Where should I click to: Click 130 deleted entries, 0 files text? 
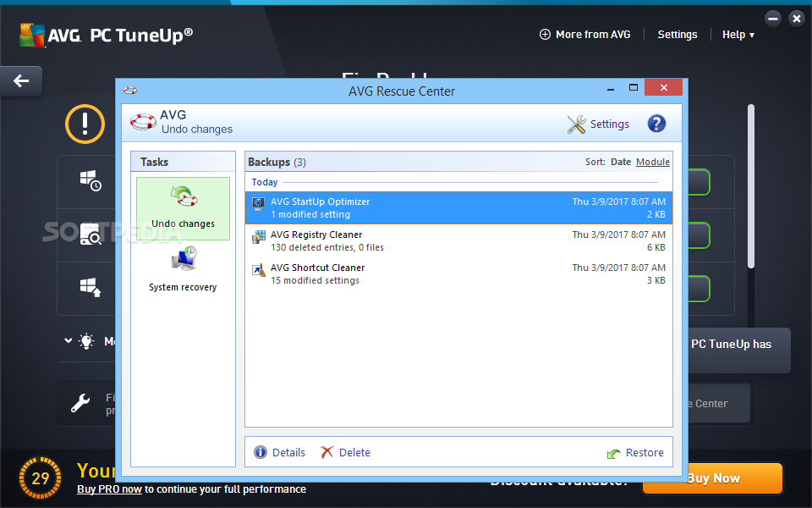pos(327,247)
